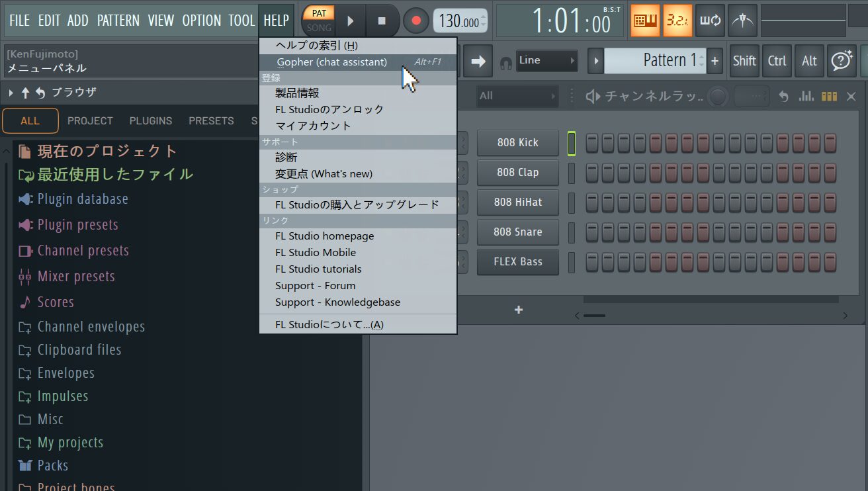Open pattern list arrow left of Pattern 1

[595, 61]
